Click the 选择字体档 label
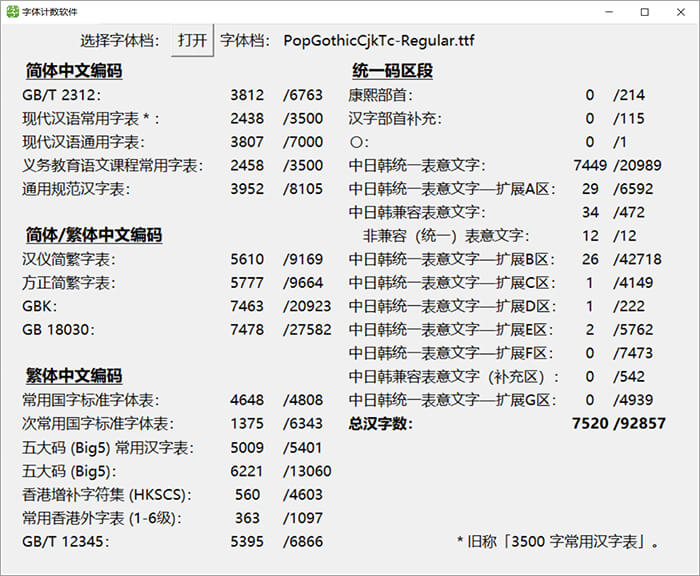Image resolution: width=700 pixels, height=576 pixels. [x=120, y=41]
